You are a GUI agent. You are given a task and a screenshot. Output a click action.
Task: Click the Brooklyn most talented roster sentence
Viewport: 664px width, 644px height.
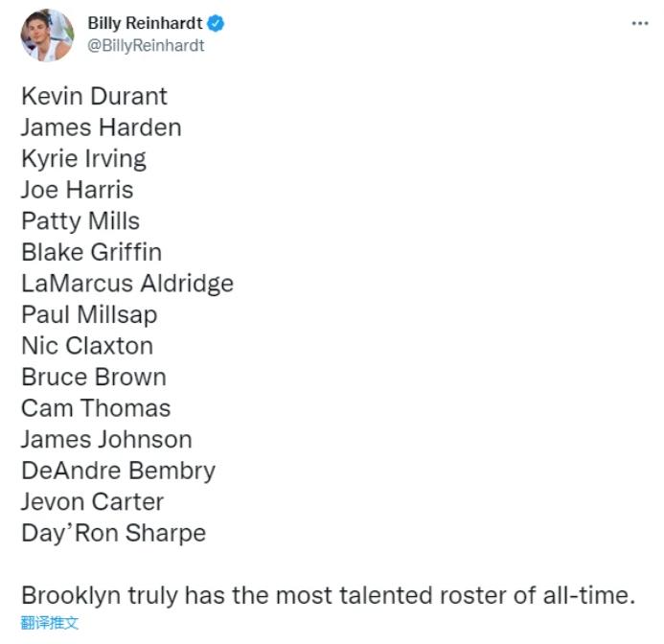(329, 596)
